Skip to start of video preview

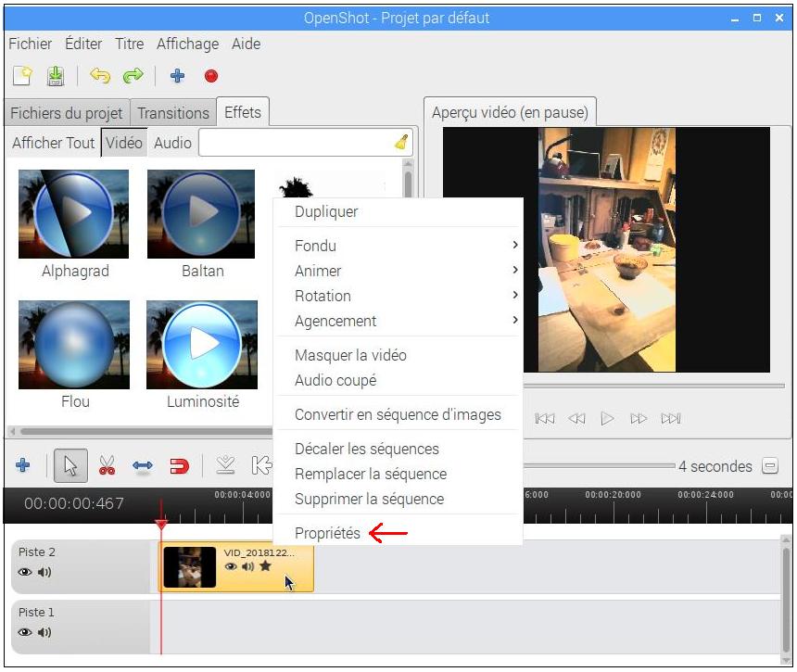tap(544, 418)
